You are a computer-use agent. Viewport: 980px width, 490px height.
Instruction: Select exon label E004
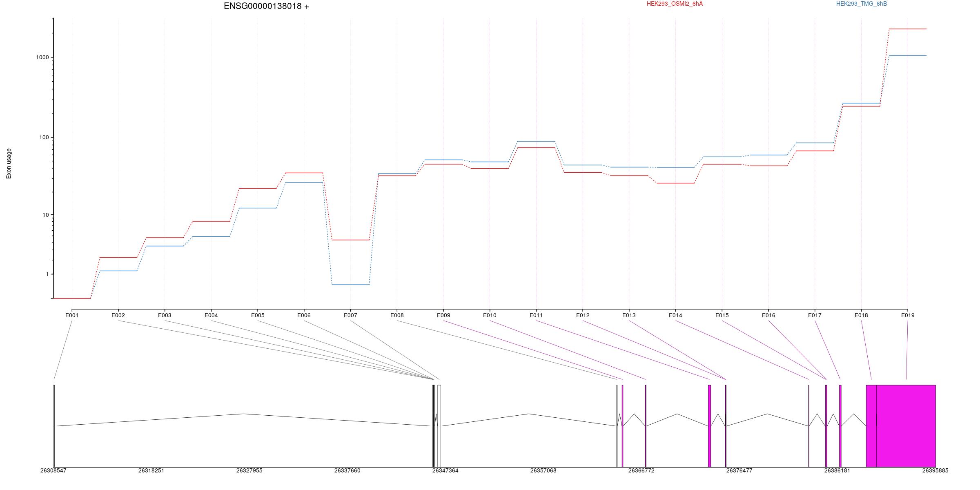(211, 315)
